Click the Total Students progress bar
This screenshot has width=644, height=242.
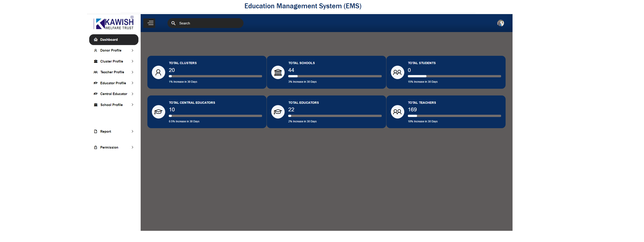(454, 76)
